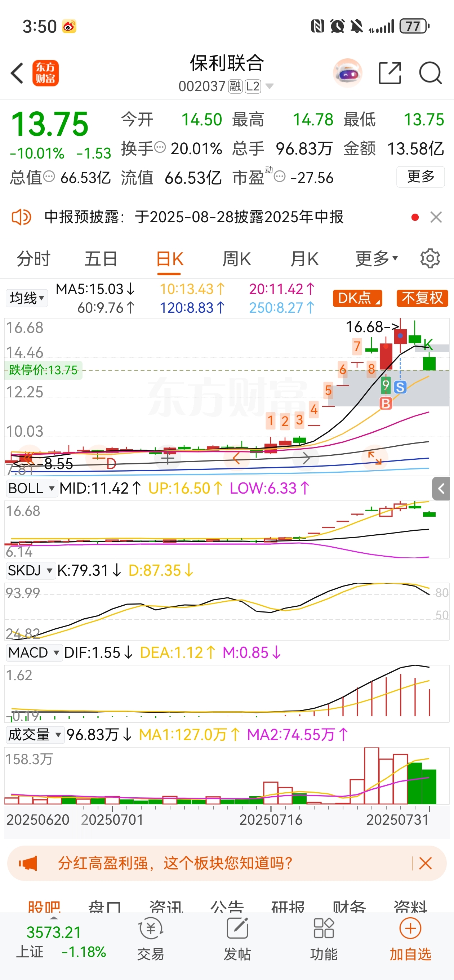Switch to the 月K chart tab
The height and width of the screenshot is (980, 454).
(x=304, y=259)
